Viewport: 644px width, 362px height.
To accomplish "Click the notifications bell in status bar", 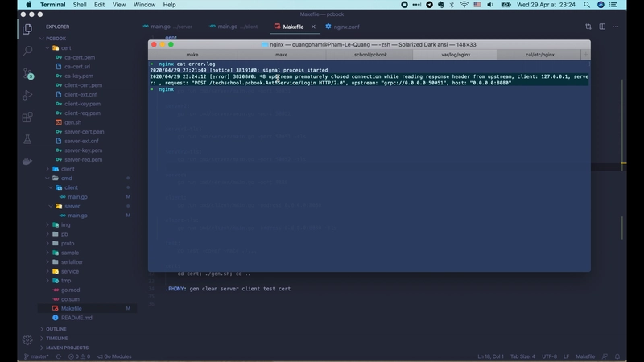I will [x=617, y=356].
